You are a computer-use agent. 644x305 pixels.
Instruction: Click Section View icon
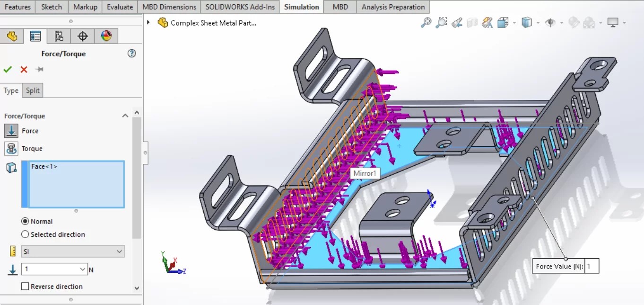coord(472,22)
